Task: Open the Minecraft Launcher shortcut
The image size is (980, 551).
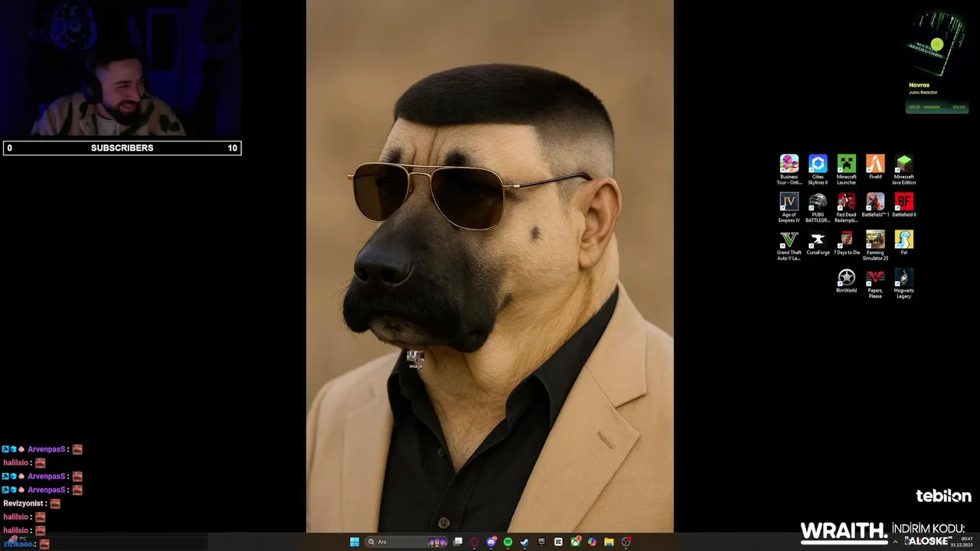Action: pyautogui.click(x=846, y=169)
